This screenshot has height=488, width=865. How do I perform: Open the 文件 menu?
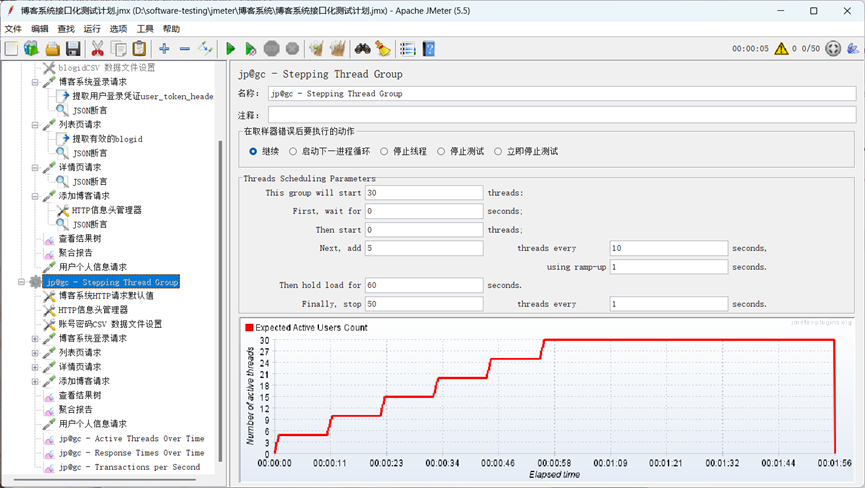coord(13,29)
